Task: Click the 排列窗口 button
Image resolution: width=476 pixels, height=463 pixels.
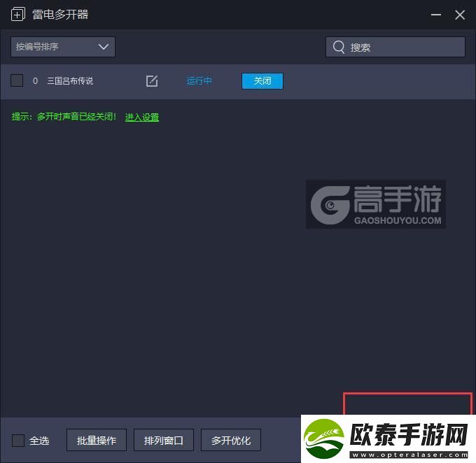Action: (x=164, y=440)
